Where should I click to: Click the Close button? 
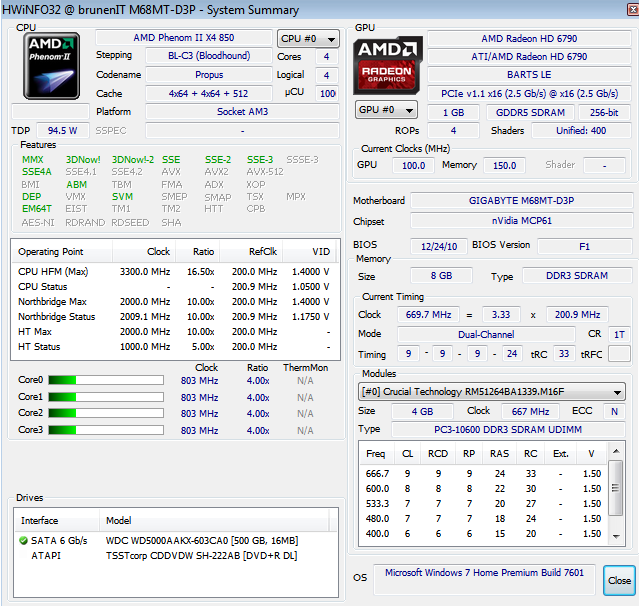click(x=619, y=580)
